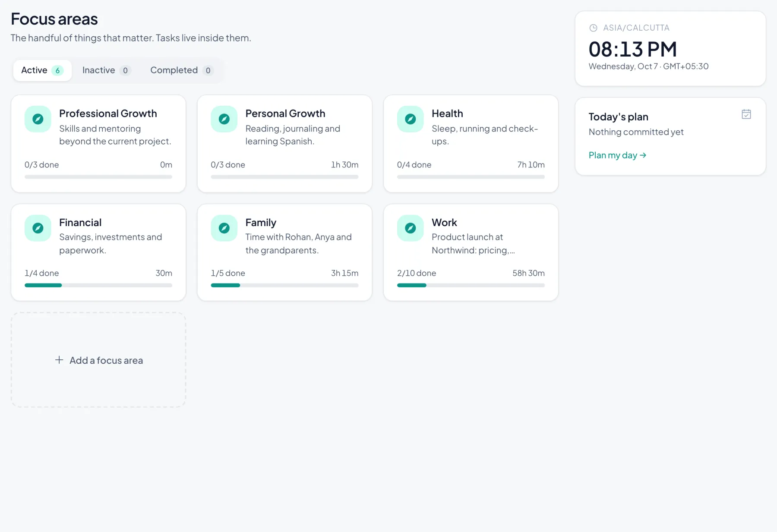Click 'Nothing committed yet' text
Viewport: 777px width, 532px height.
[636, 132]
